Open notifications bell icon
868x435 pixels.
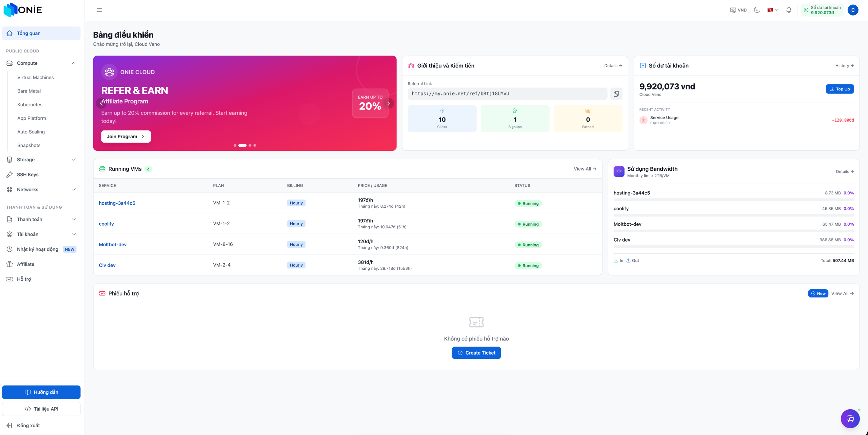pos(789,10)
